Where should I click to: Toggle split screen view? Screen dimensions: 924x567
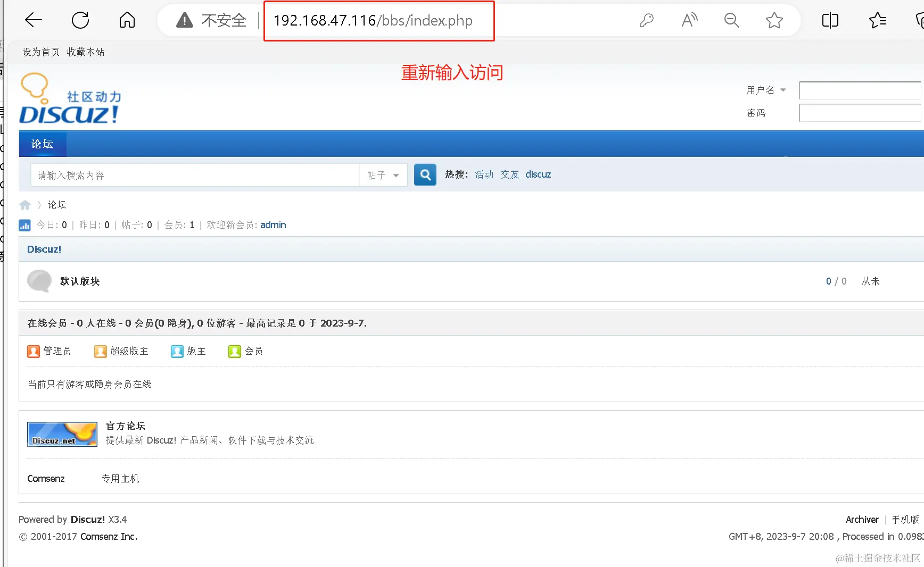click(830, 20)
